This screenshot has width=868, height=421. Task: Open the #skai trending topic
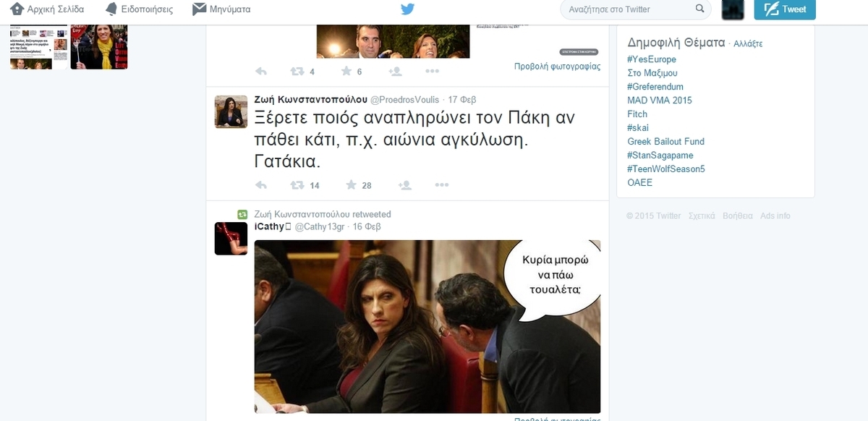(x=638, y=128)
